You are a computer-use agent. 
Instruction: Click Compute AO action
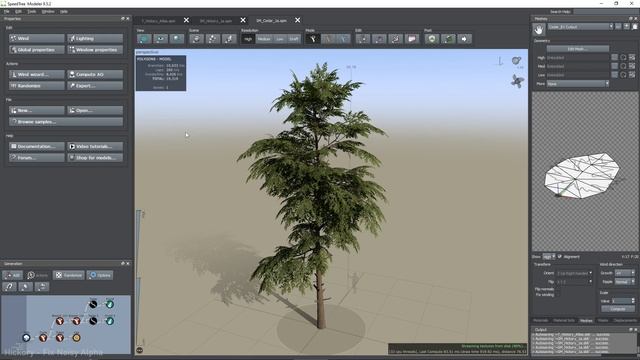[x=95, y=75]
